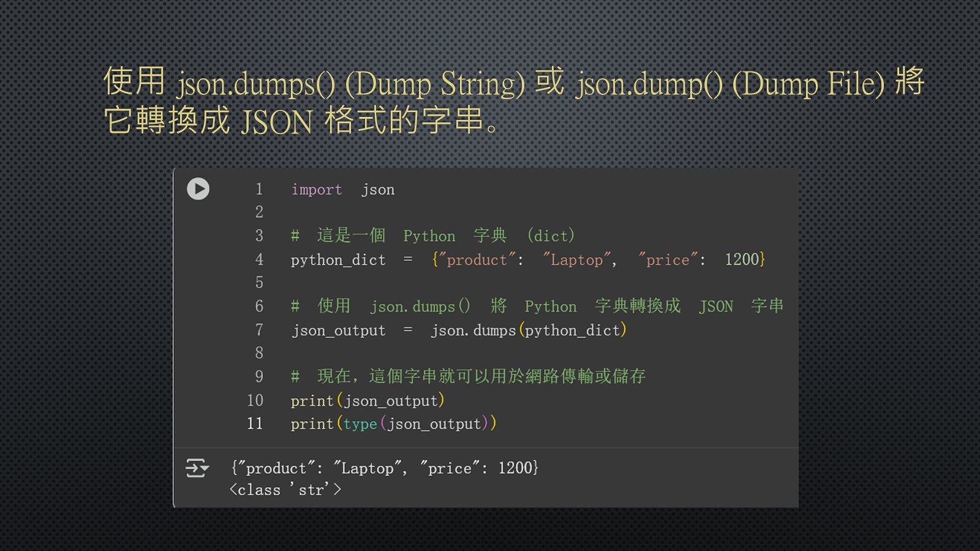The image size is (980, 551).
Task: Click the 'import json' code line
Action: pos(342,190)
